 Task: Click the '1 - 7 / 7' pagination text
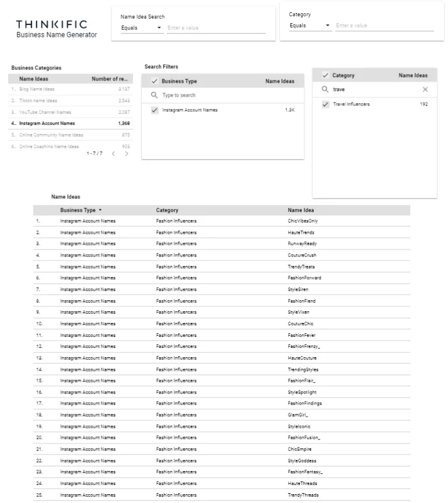pos(94,154)
